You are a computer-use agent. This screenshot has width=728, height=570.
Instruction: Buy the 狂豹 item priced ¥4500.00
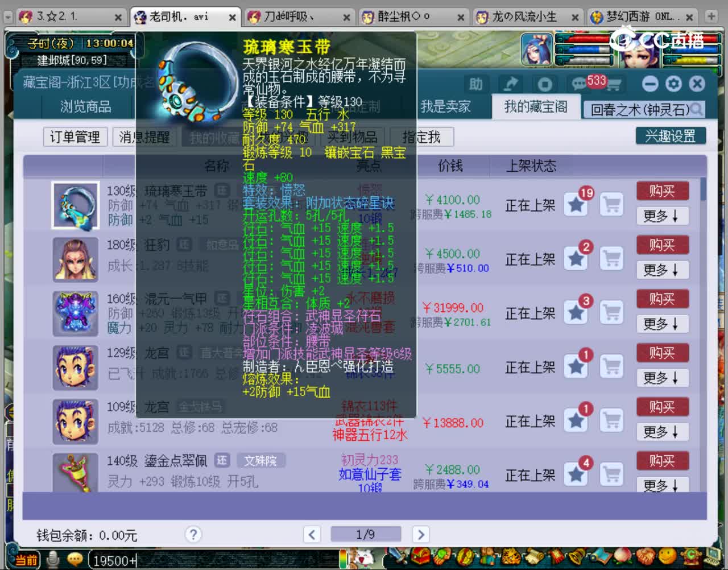[x=662, y=245]
